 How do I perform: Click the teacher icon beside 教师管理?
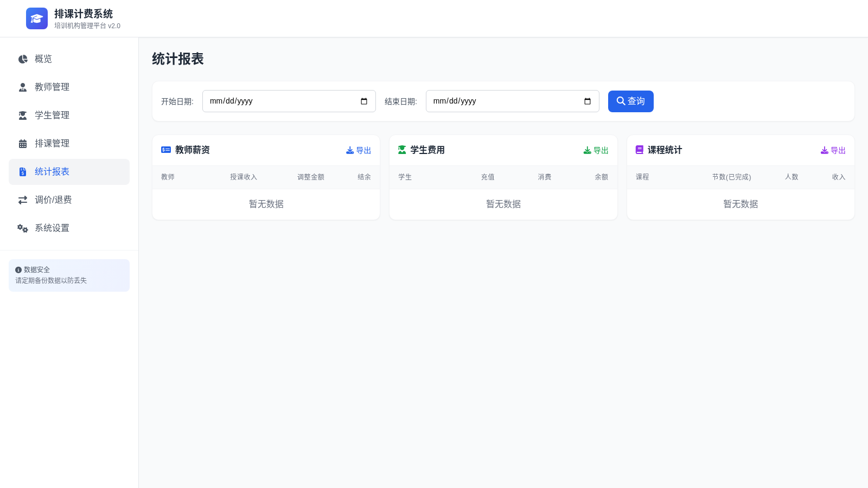click(x=23, y=87)
